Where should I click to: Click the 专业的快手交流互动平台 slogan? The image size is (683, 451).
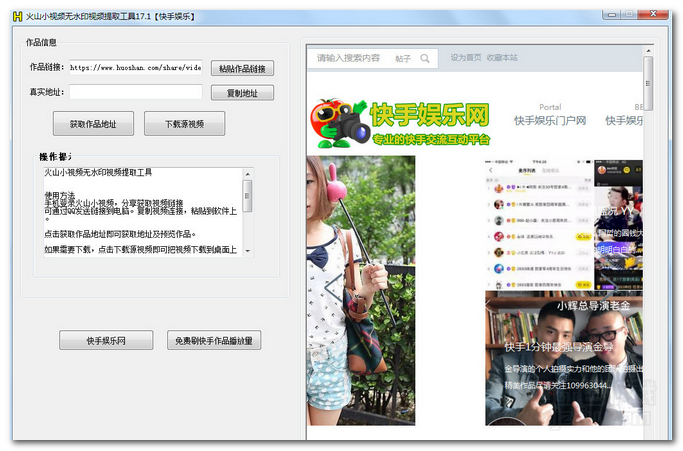click(x=431, y=139)
